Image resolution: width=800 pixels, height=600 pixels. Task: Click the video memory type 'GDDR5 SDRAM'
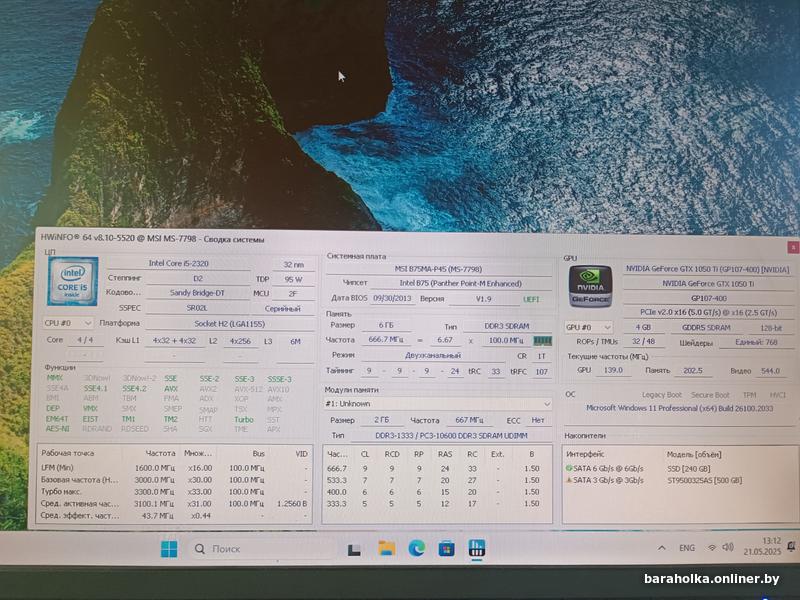click(706, 328)
